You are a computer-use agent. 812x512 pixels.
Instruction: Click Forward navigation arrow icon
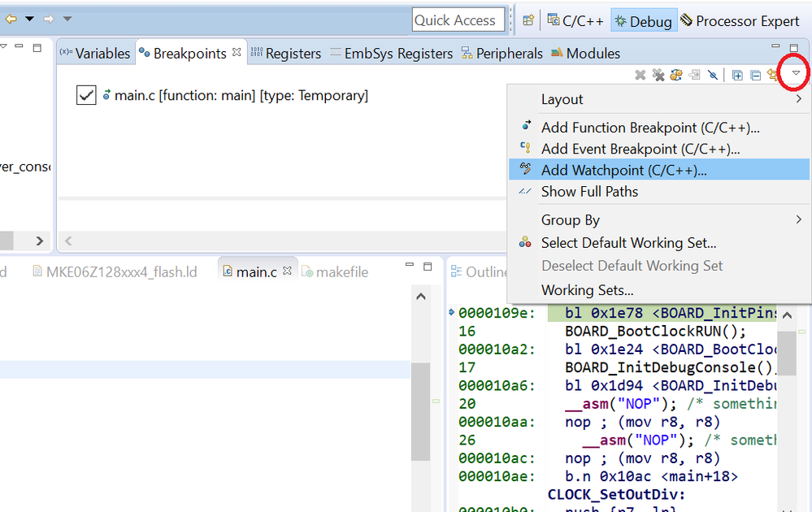[49, 20]
